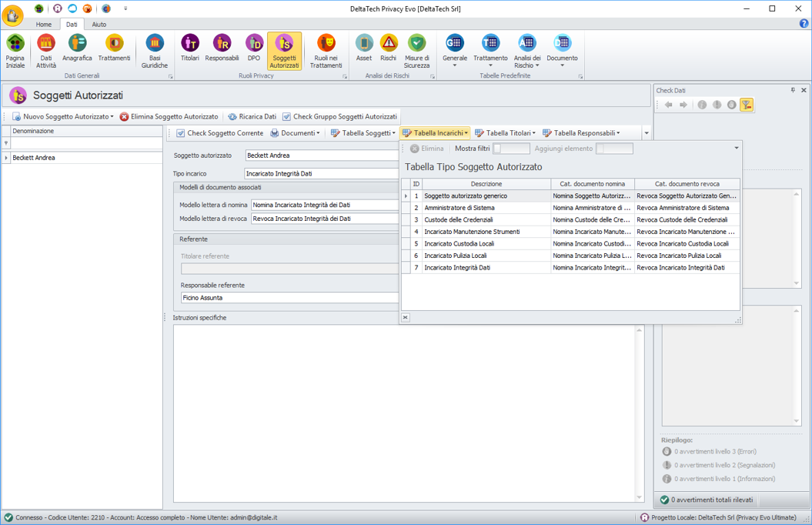The height and width of the screenshot is (525, 812).
Task: Click the help question mark icon
Action: (804, 23)
